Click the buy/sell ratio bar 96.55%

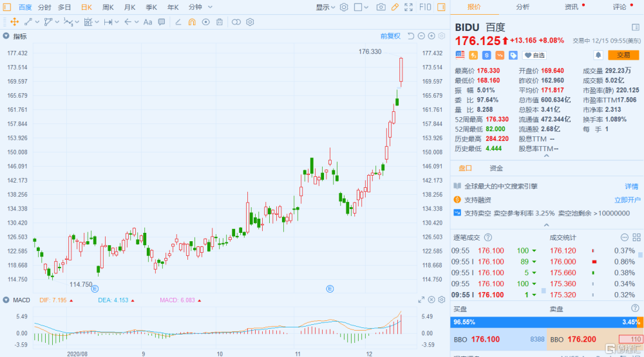pos(546,322)
